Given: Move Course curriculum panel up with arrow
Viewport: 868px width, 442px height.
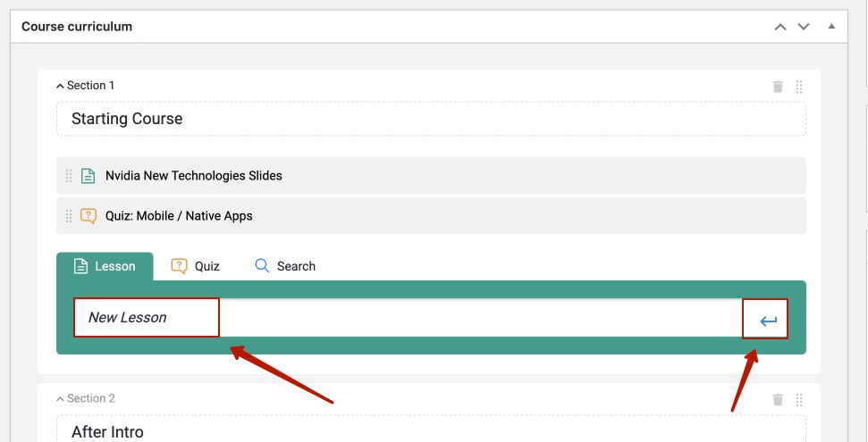Looking at the screenshot, I should [780, 27].
